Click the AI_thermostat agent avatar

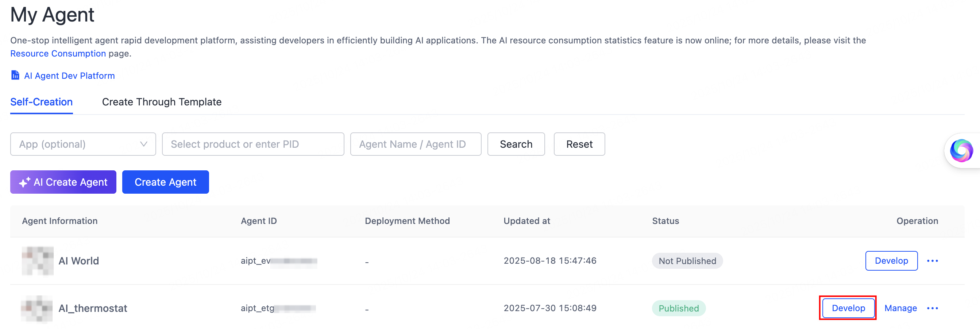click(37, 308)
